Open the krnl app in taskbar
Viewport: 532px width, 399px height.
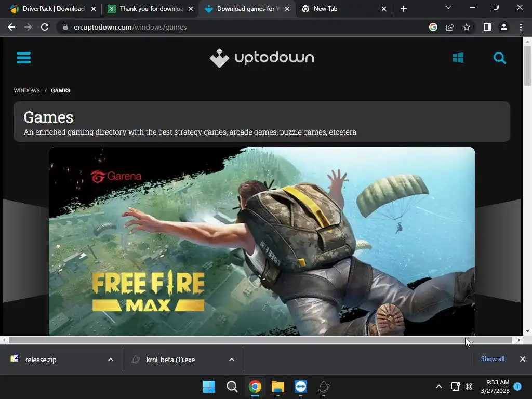(x=324, y=387)
